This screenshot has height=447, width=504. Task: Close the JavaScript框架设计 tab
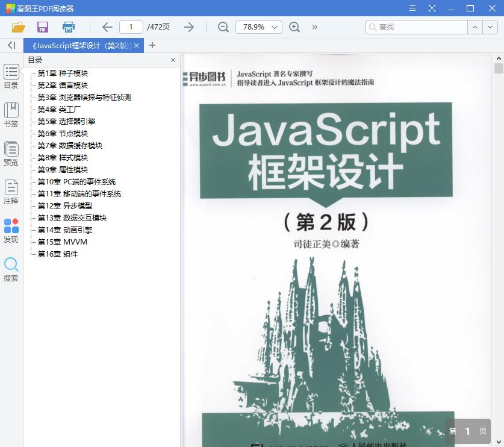[x=137, y=46]
